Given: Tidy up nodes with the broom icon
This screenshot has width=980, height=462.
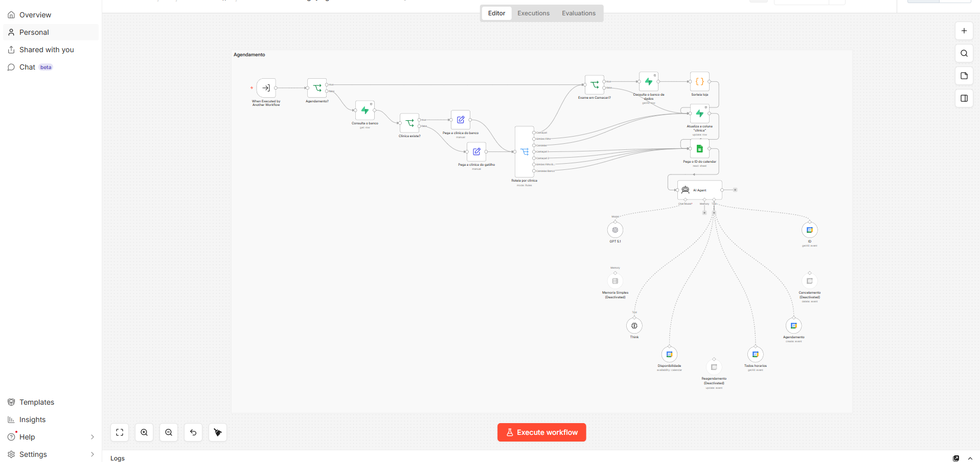Looking at the screenshot, I should click(x=218, y=432).
